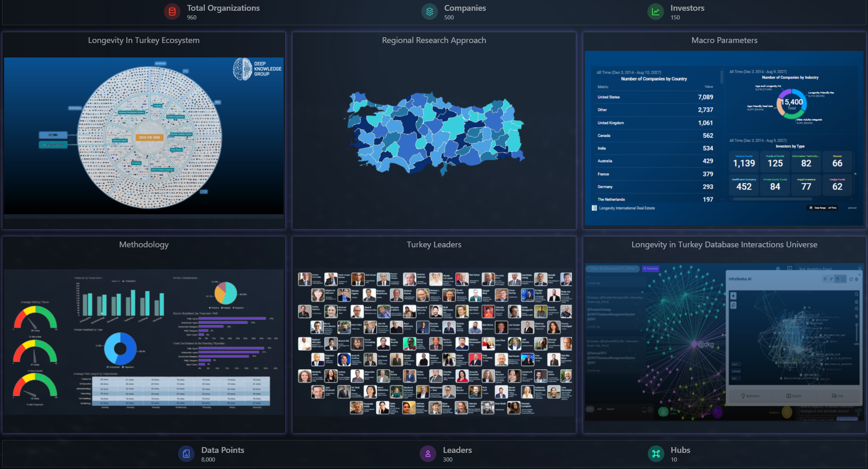The image size is (868, 469).
Task: Switch to the Explore tab
Action: tap(793, 396)
